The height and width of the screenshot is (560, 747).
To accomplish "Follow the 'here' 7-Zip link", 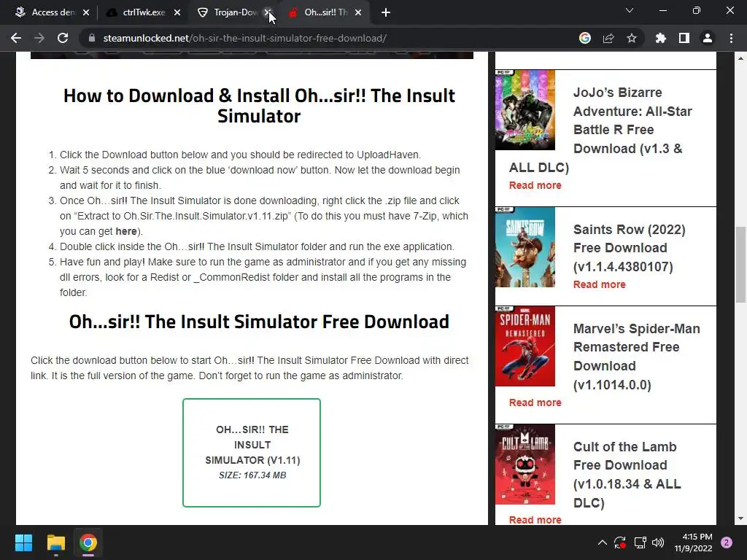I will coord(126,231).
